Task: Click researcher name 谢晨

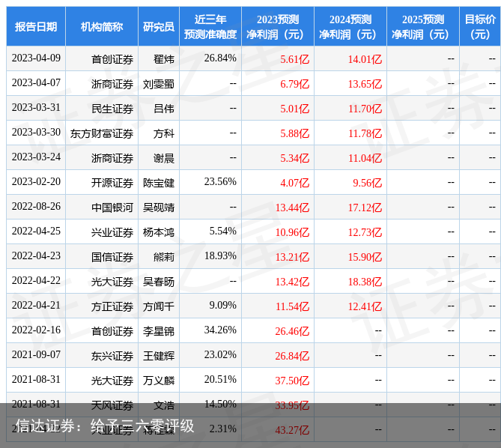Action: pyautogui.click(x=164, y=158)
